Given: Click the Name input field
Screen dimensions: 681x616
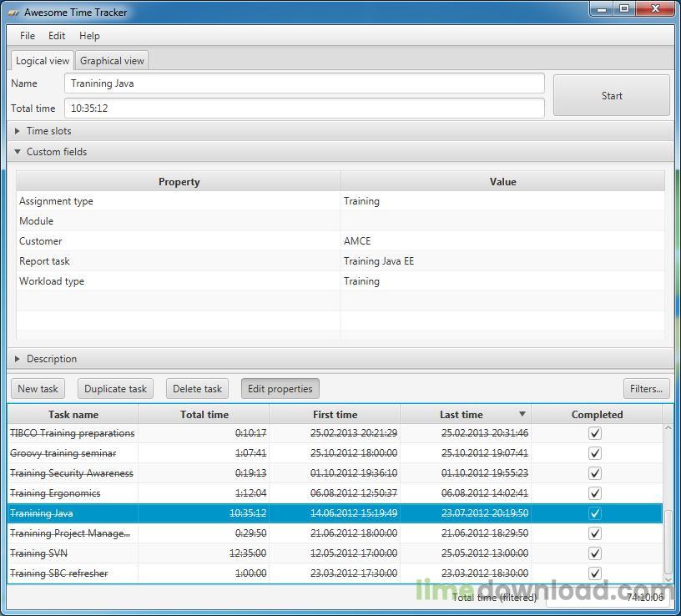Looking at the screenshot, I should [x=305, y=83].
